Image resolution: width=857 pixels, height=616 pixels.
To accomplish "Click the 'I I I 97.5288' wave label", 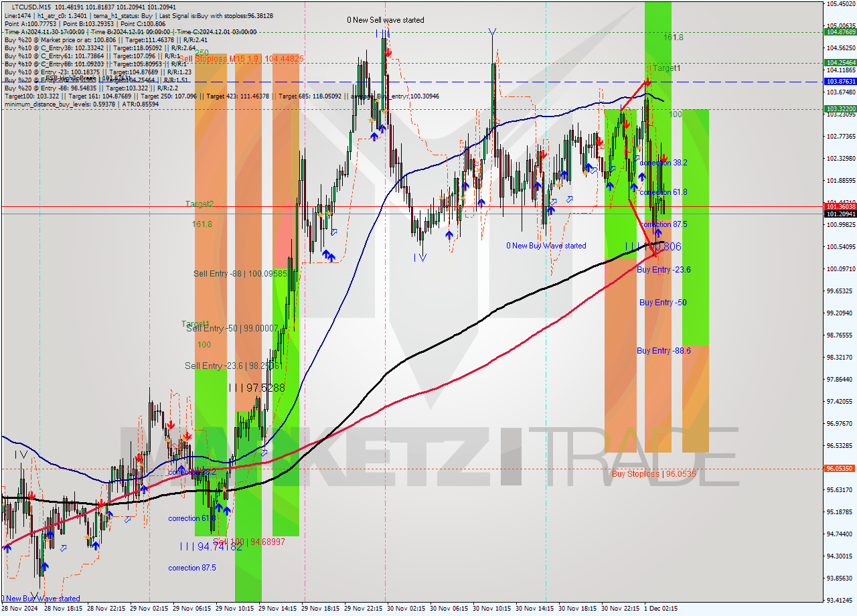I will coord(256,388).
